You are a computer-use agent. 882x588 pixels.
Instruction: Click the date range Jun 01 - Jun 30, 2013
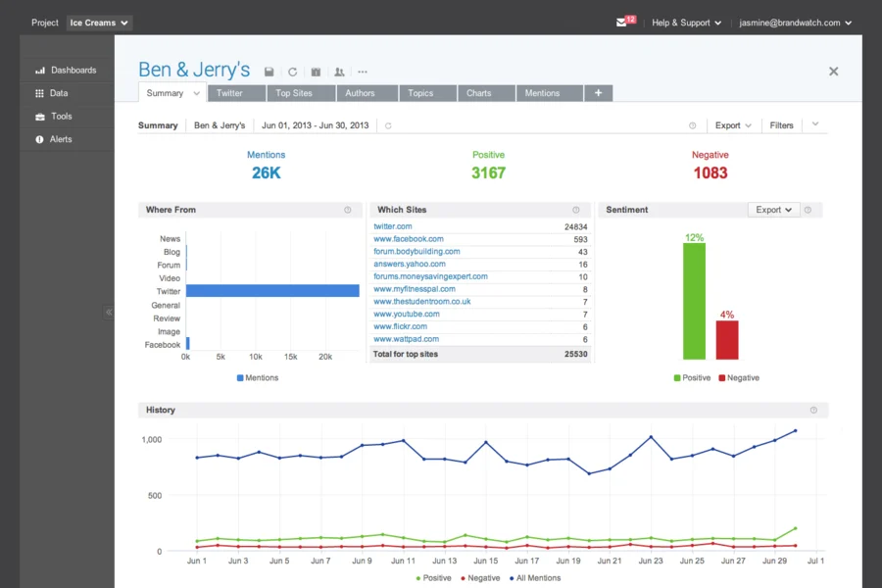(315, 125)
